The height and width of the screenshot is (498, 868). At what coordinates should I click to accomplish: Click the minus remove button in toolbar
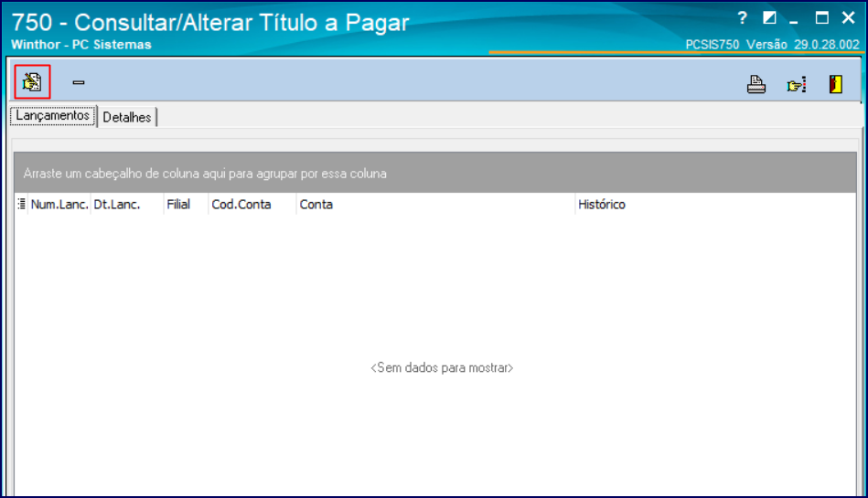click(x=79, y=82)
